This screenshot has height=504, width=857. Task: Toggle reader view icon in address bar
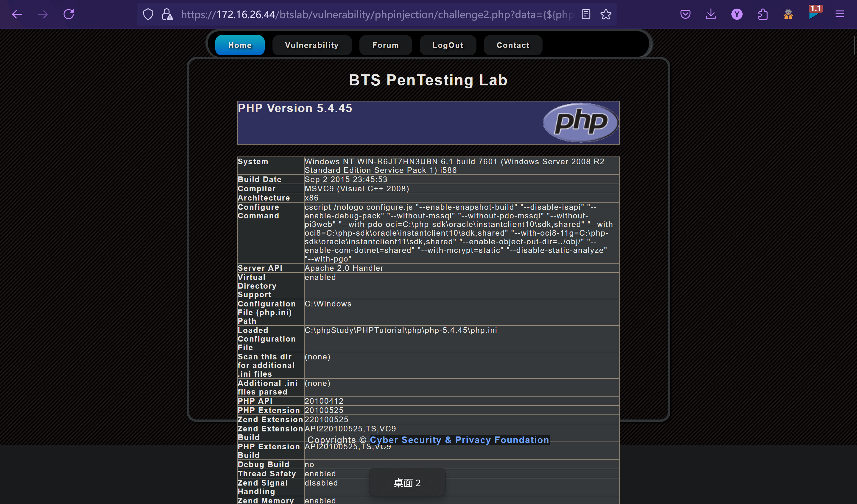586,14
